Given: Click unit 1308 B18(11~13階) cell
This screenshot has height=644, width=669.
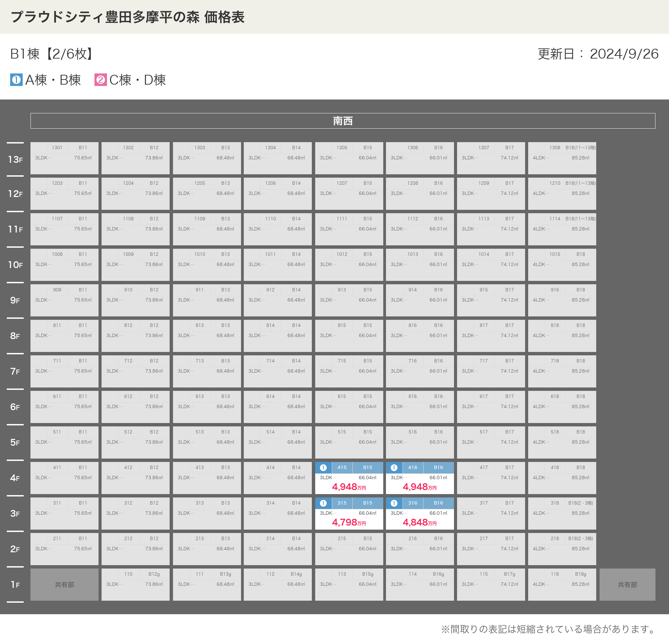Looking at the screenshot, I should pos(562,158).
